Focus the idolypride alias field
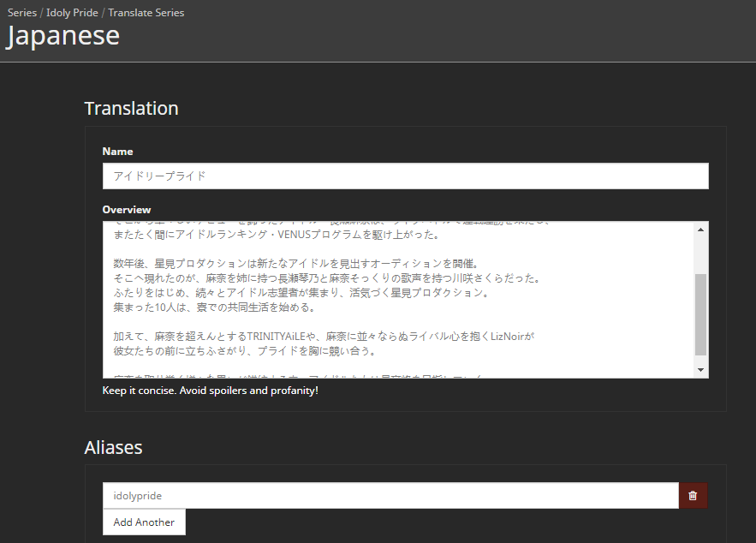Viewport: 756px width, 543px height. tap(390, 496)
